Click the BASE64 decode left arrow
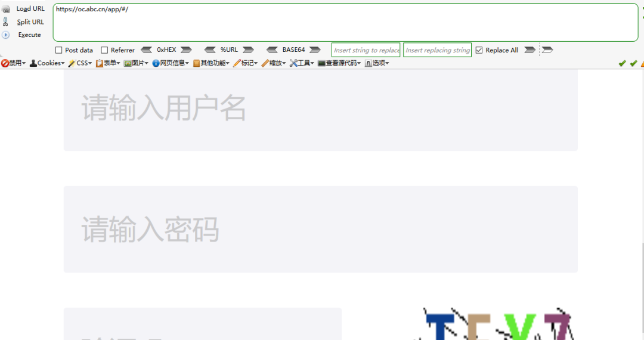644x340 pixels. (272, 50)
